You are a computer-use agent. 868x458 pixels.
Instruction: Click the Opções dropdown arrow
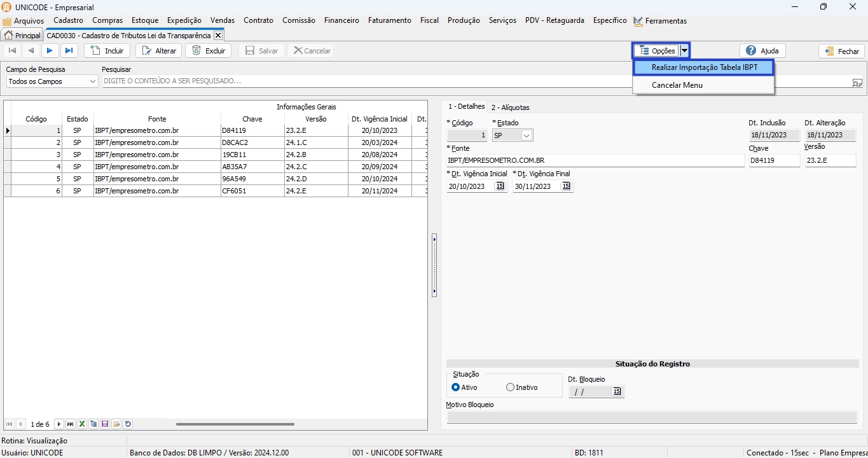click(684, 51)
